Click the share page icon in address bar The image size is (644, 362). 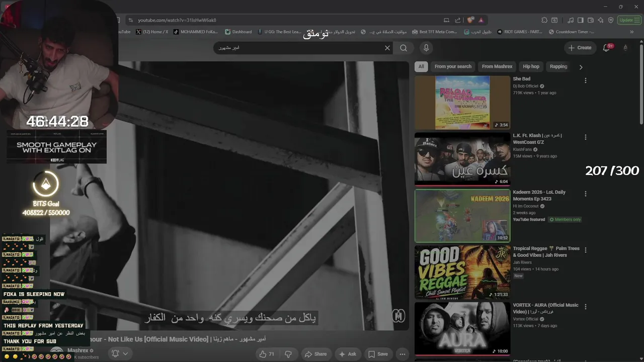click(458, 20)
